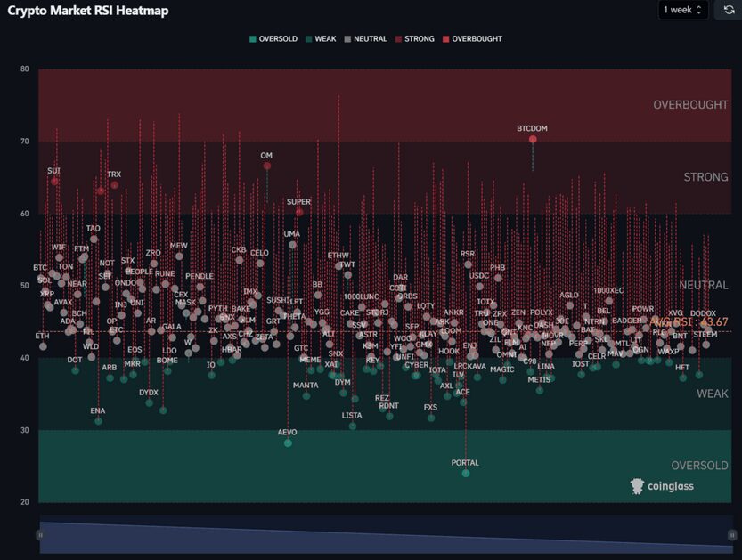
Task: Click the middle of the zoom range bar
Action: [386, 534]
